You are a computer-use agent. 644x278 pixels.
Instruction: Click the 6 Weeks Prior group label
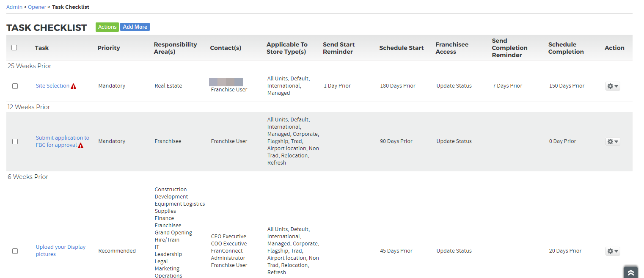click(x=28, y=177)
